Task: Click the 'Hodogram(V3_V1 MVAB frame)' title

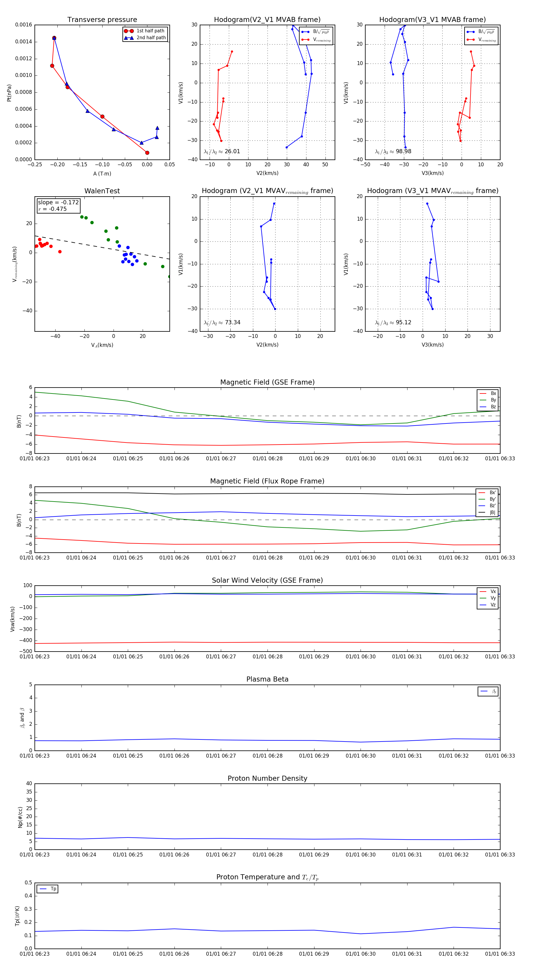Action: click(x=432, y=19)
